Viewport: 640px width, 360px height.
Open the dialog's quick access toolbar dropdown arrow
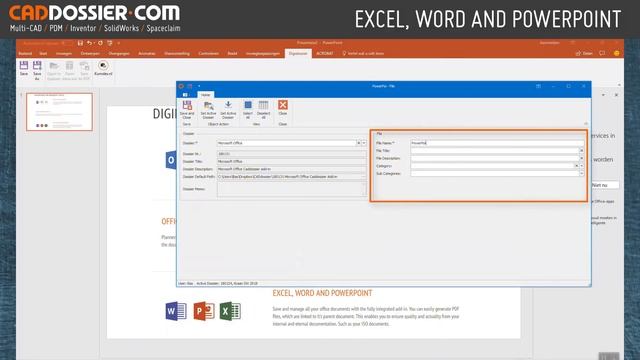point(199,86)
